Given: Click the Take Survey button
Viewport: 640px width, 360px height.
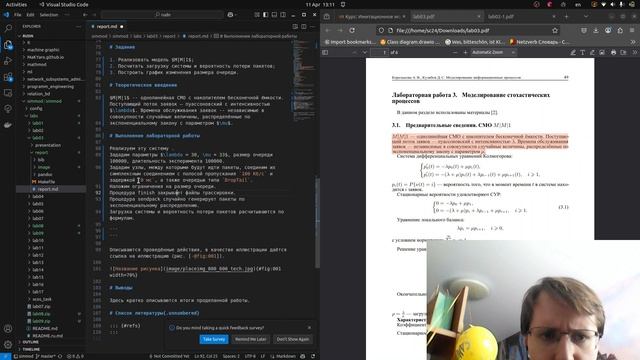Looking at the screenshot, I should [214, 339].
